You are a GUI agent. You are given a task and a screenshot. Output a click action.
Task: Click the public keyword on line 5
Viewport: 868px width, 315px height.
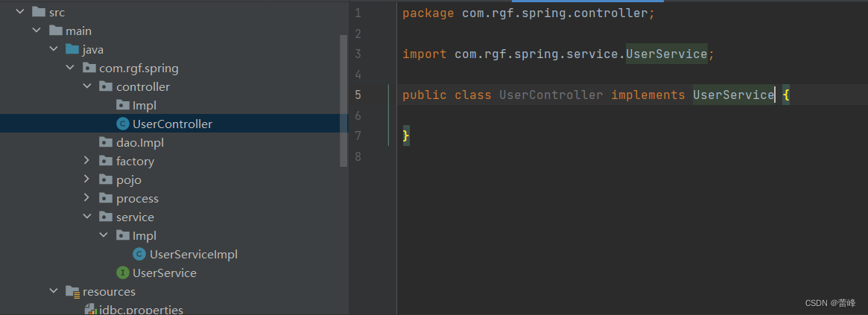click(x=425, y=95)
